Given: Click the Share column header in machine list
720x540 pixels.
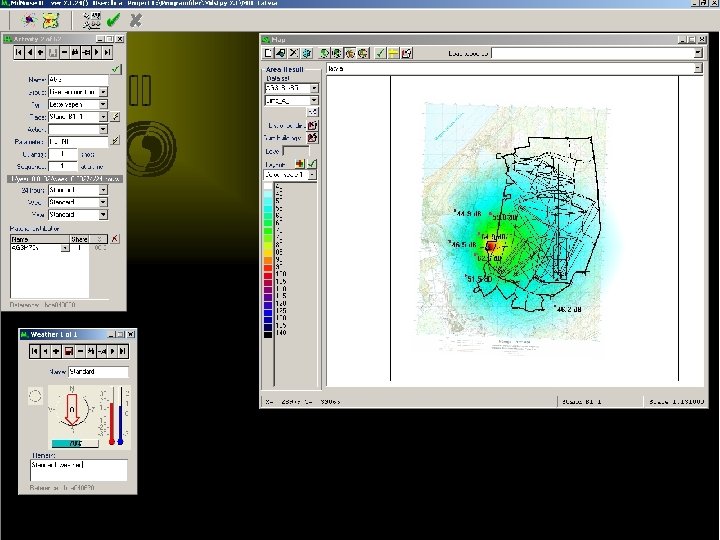Looking at the screenshot, I should [80, 239].
